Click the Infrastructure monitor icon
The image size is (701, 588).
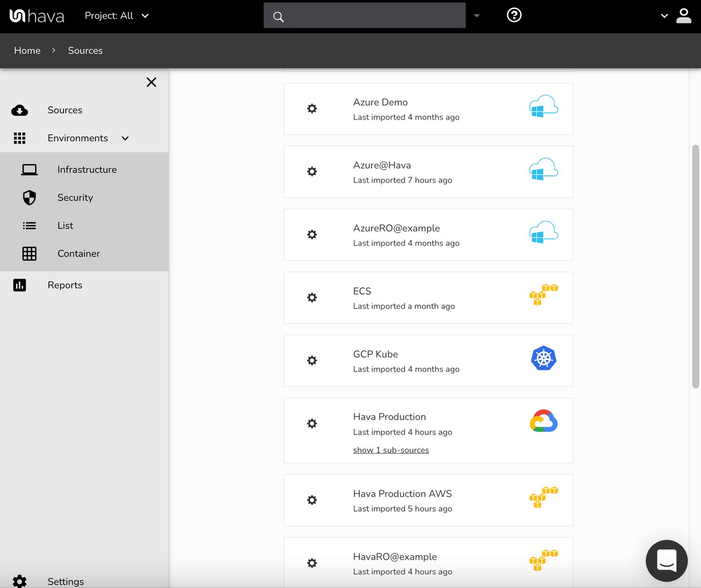(29, 169)
